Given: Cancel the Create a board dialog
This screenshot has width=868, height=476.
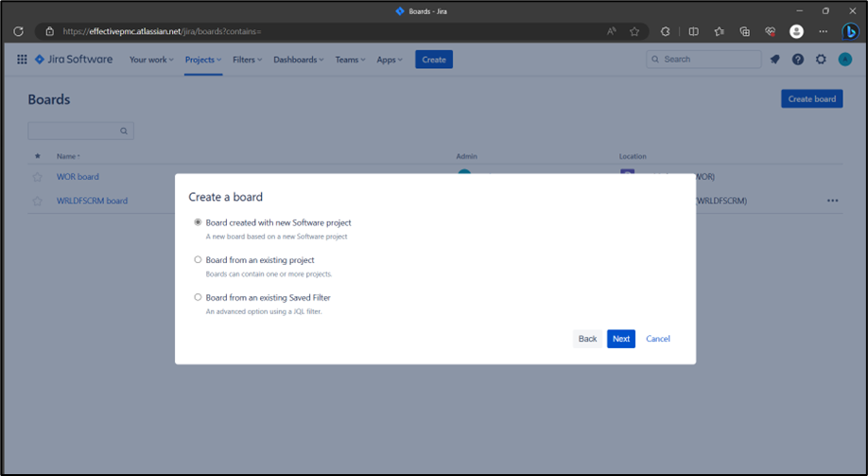Looking at the screenshot, I should click(658, 339).
